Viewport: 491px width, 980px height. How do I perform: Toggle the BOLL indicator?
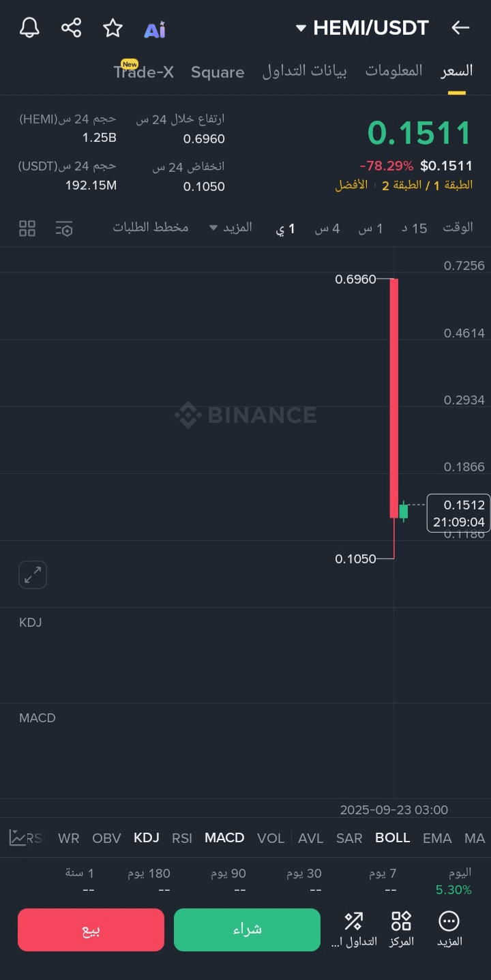393,837
